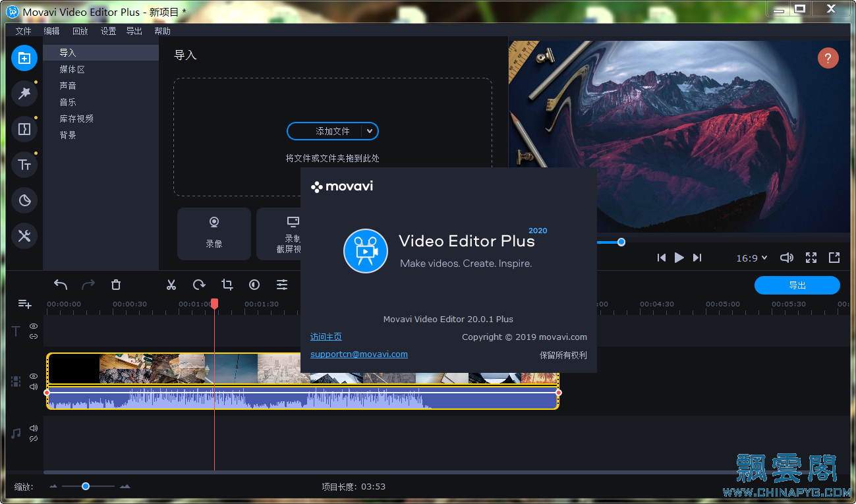Click the audio track music note icon
This screenshot has width=856, height=504.
16,434
